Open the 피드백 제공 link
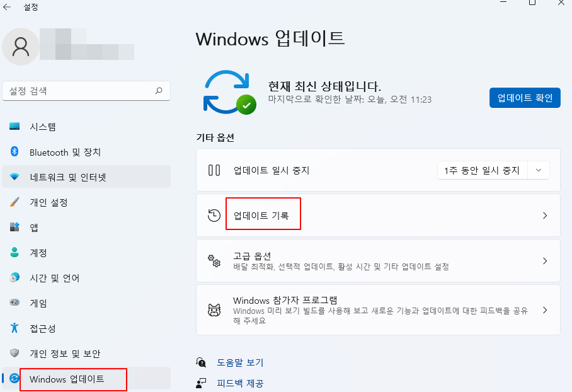This screenshot has width=572, height=392. [240, 383]
